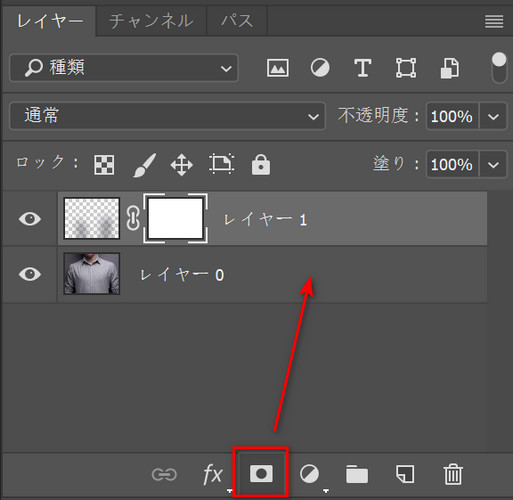Lock position move-arrows icon
Viewport: 513px width, 500px height.
click(x=181, y=165)
